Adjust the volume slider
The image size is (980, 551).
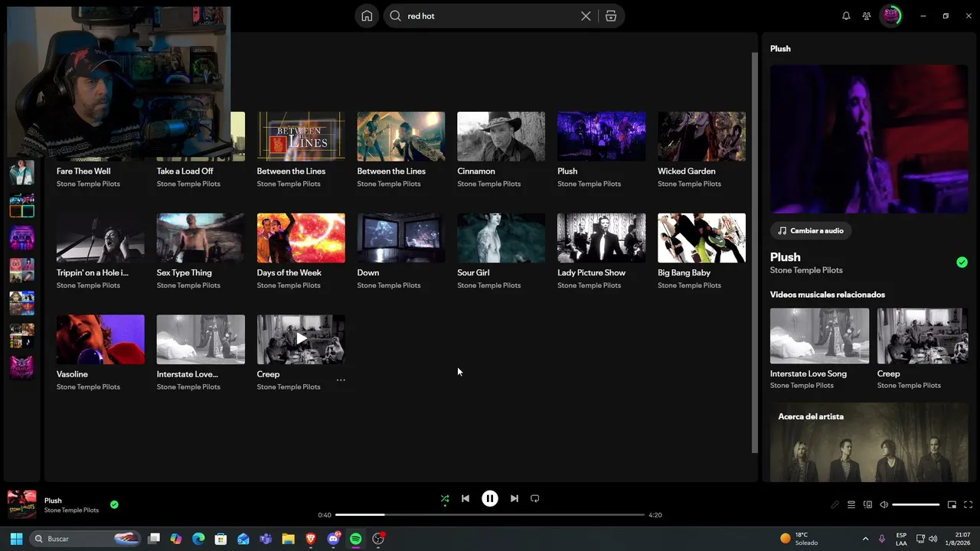click(916, 505)
